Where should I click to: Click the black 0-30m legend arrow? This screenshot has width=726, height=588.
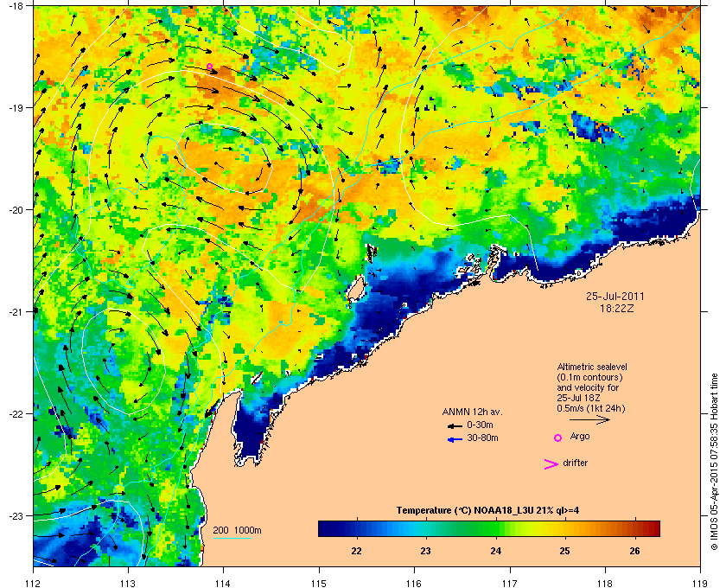click(x=455, y=425)
